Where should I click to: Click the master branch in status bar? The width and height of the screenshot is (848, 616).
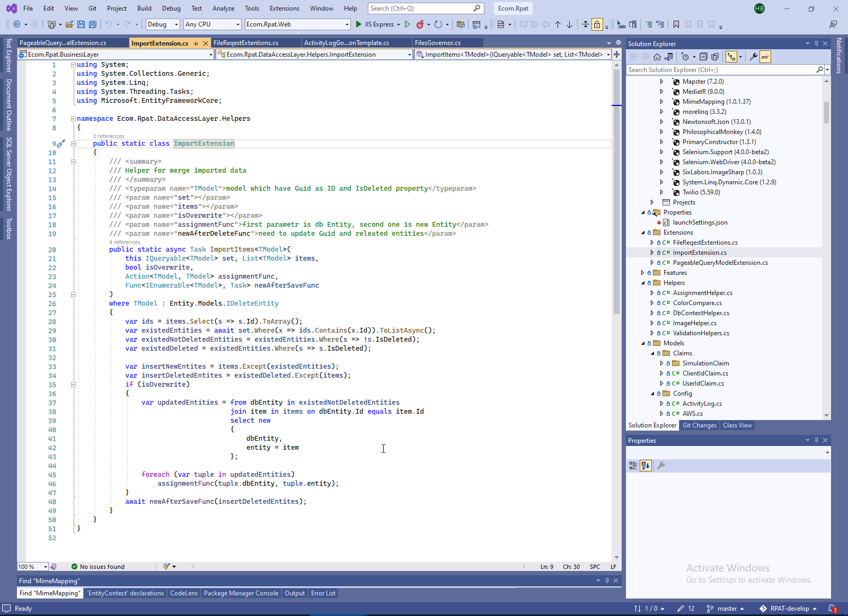(x=726, y=609)
